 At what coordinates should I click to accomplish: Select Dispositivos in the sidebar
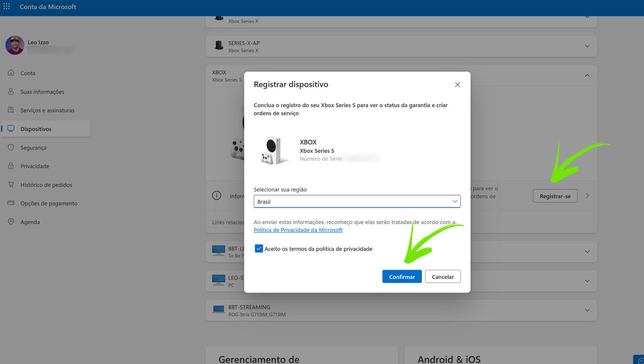(x=46, y=129)
